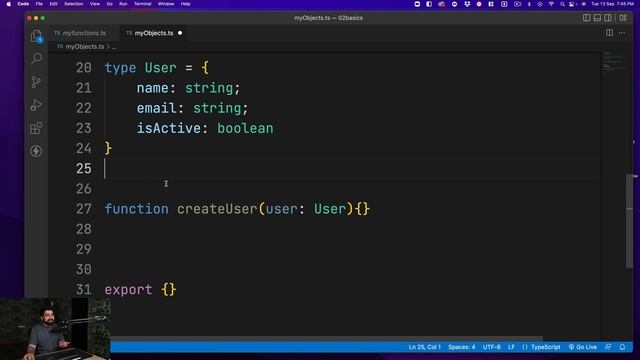Click date and time in menu bar

click(612, 4)
